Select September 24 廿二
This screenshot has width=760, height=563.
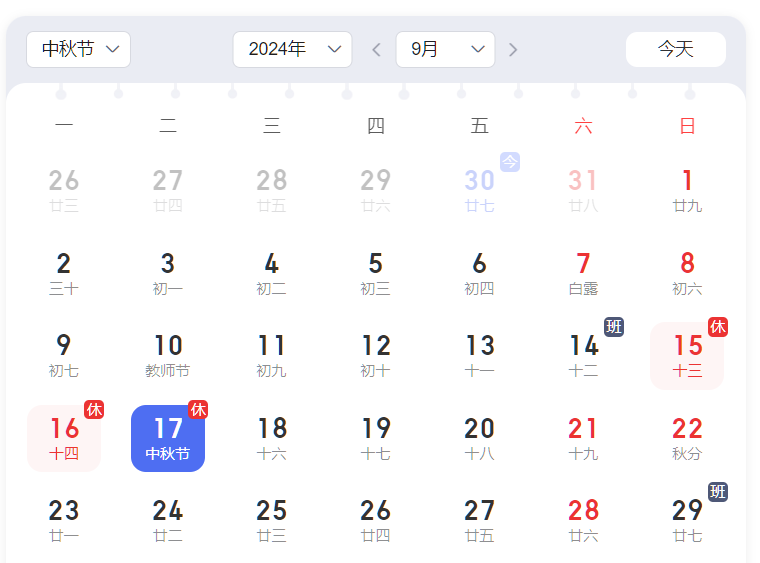[x=168, y=520]
